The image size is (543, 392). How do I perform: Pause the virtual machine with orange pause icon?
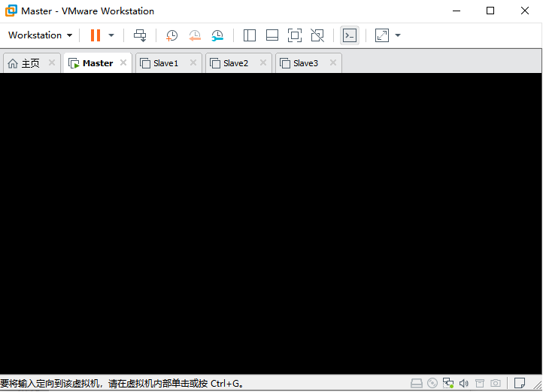(96, 35)
